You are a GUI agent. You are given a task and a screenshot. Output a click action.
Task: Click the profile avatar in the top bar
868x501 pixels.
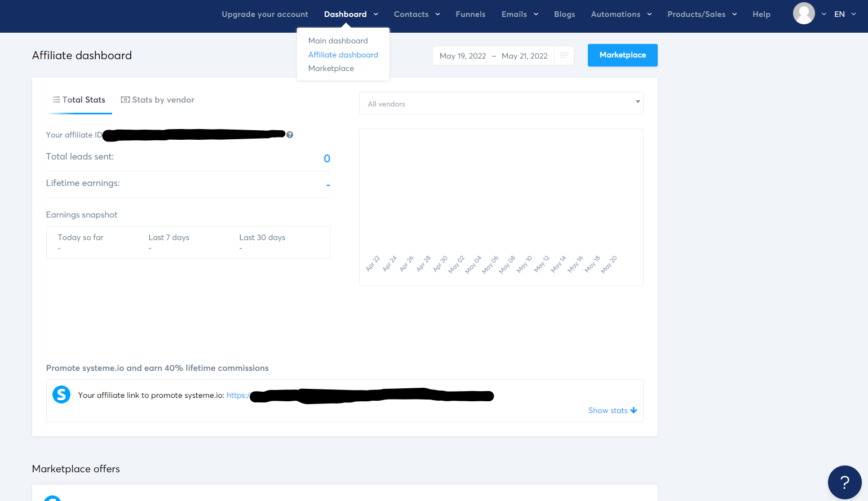(x=804, y=14)
